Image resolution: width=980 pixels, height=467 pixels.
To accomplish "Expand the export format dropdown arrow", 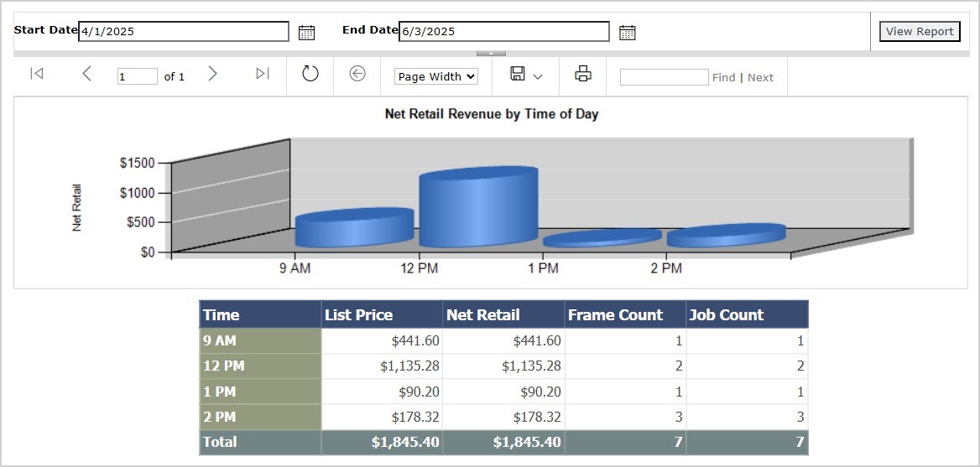I will point(538,77).
